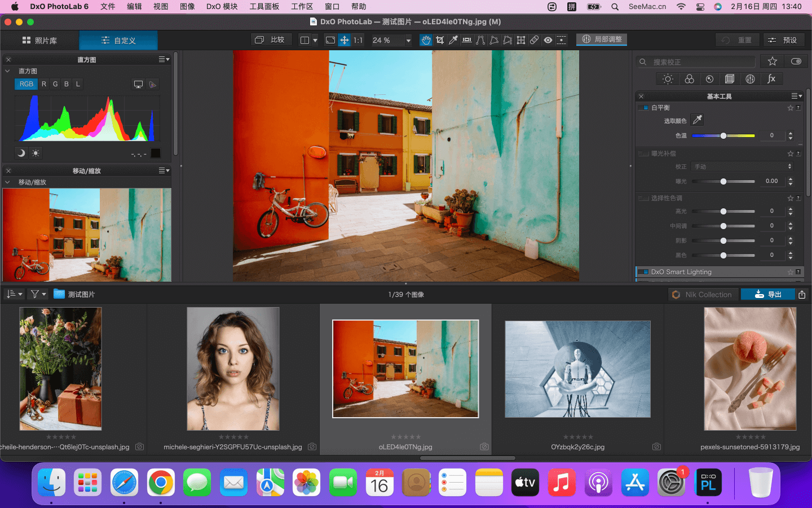Click the 局部调整 local adjustments button

pyautogui.click(x=602, y=40)
